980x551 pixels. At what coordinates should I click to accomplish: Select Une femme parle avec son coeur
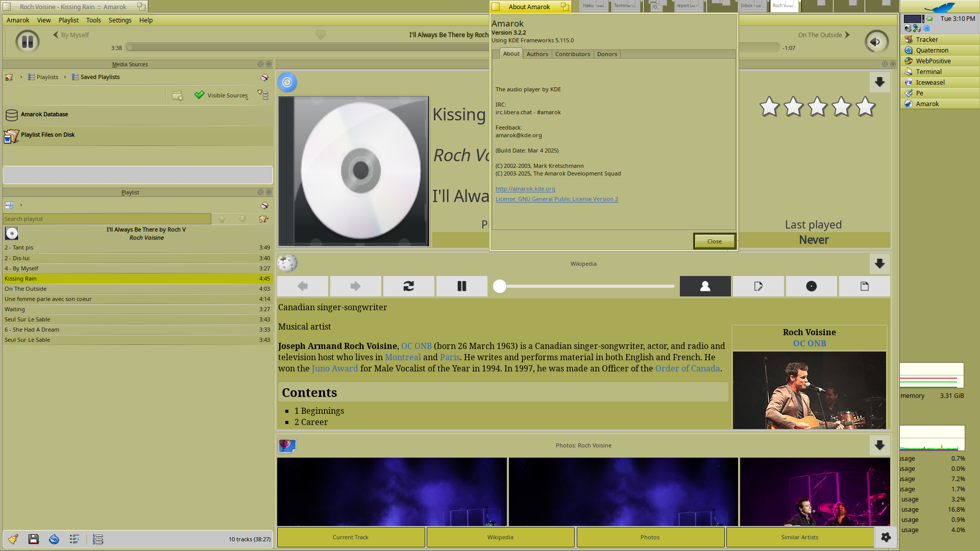[138, 299]
